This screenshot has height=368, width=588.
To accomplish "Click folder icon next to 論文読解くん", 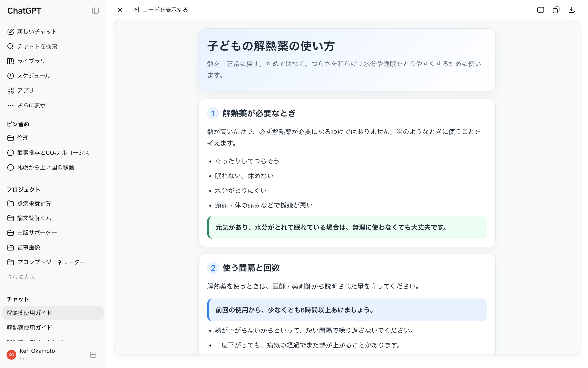I will point(10,218).
